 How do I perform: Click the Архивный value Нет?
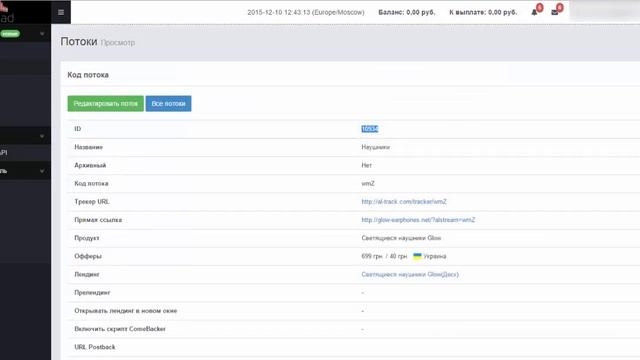[x=366, y=165]
